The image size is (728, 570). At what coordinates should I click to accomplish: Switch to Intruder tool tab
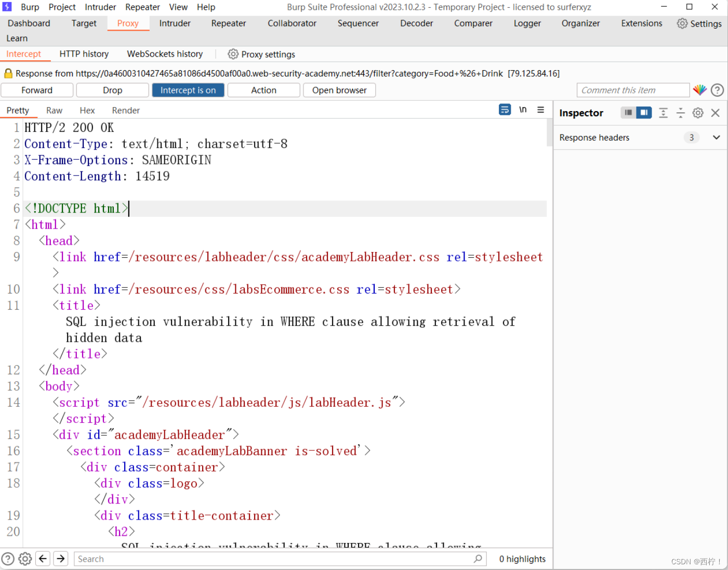click(175, 23)
